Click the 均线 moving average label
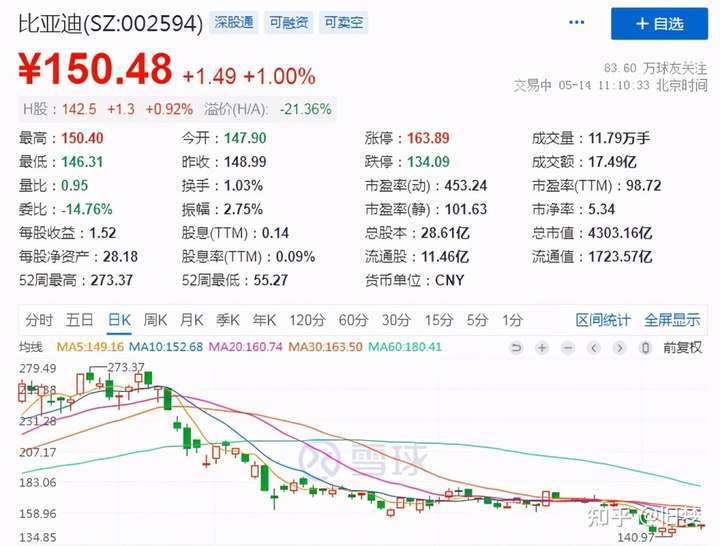720x546 pixels. pyautogui.click(x=31, y=347)
